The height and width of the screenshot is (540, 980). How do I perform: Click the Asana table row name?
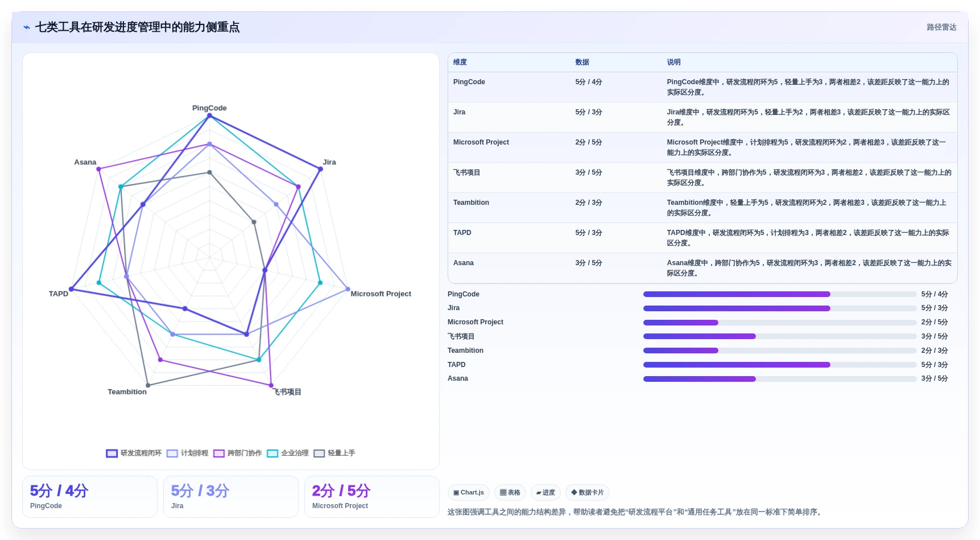[464, 263]
